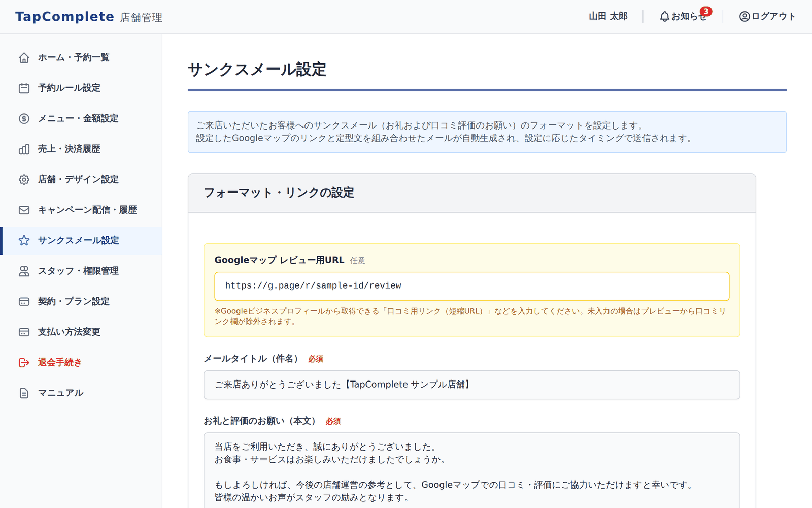Select スタッフ・権限管理 menu entry
Image resolution: width=812 pixels, height=508 pixels.
[81, 271]
